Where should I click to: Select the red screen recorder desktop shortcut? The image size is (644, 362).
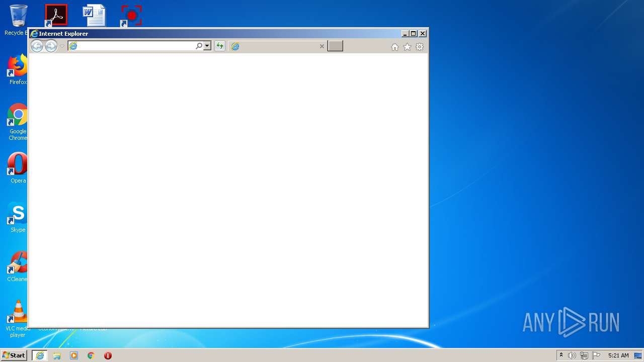(x=131, y=16)
